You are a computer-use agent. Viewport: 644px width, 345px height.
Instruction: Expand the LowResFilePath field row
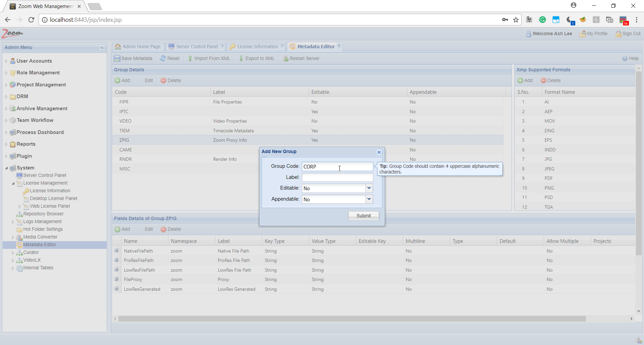116,270
